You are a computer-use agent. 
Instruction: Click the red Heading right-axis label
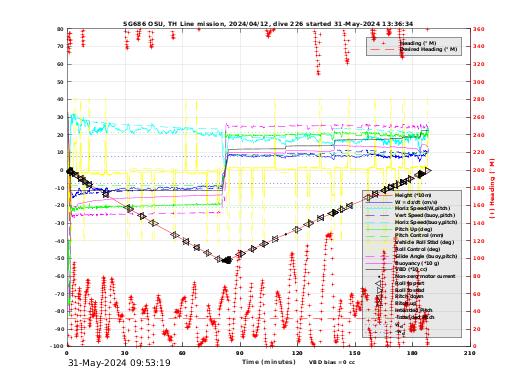point(492,188)
